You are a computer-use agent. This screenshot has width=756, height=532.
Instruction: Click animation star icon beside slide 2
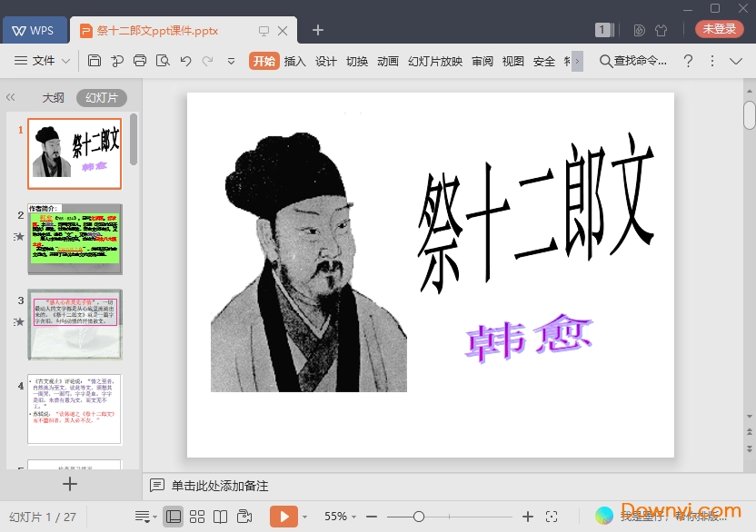[x=19, y=237]
